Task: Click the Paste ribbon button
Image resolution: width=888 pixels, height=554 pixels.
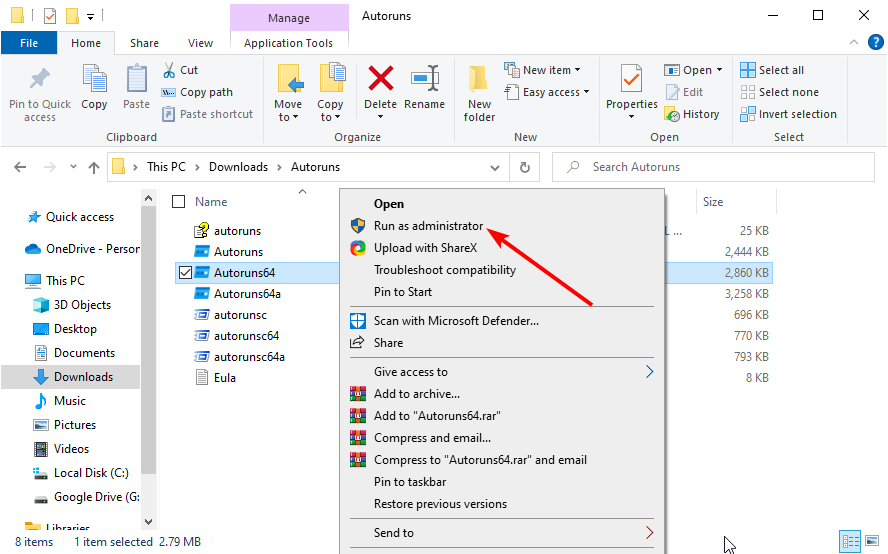Action: 136,87
